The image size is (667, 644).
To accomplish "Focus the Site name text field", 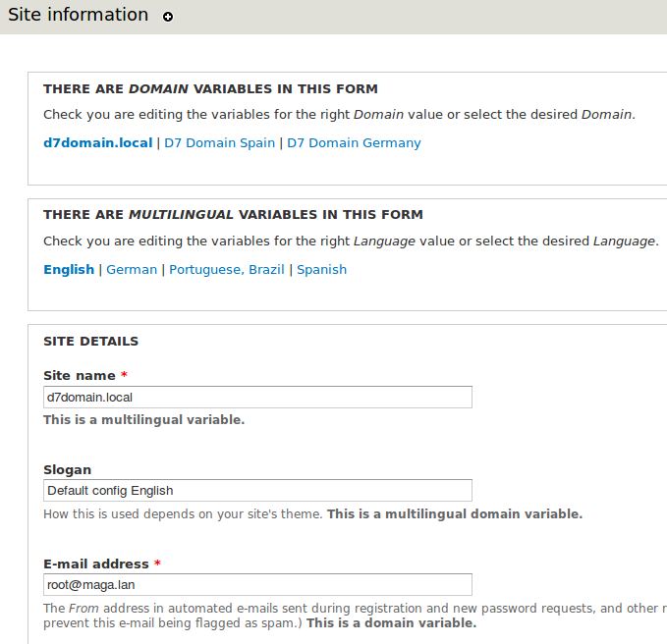I will (257, 397).
